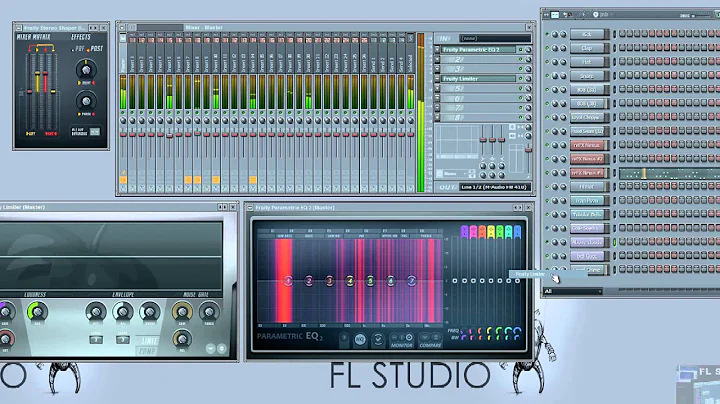Click the yellow band 4 type marker in EQ
The height and width of the screenshot is (404, 720).
[x=491, y=231]
